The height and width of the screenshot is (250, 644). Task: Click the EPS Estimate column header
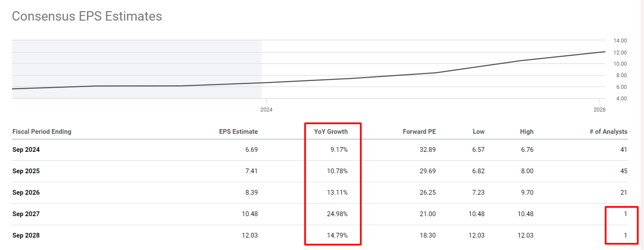[x=238, y=132]
